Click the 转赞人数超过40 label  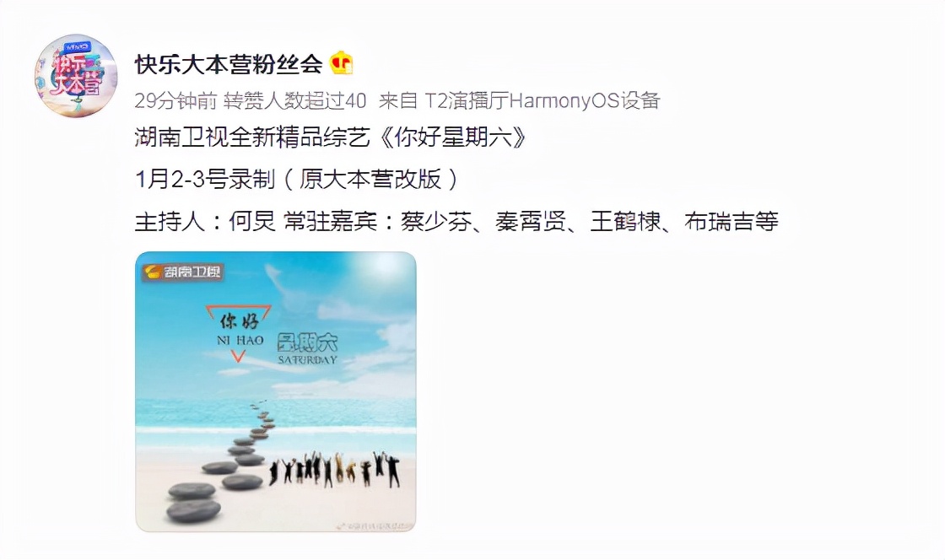pyautogui.click(x=294, y=100)
